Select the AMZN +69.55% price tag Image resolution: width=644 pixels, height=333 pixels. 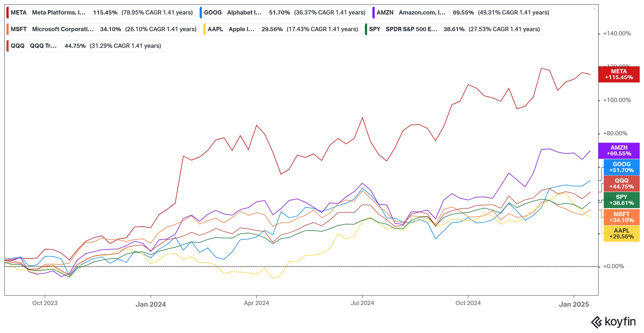[619, 151]
